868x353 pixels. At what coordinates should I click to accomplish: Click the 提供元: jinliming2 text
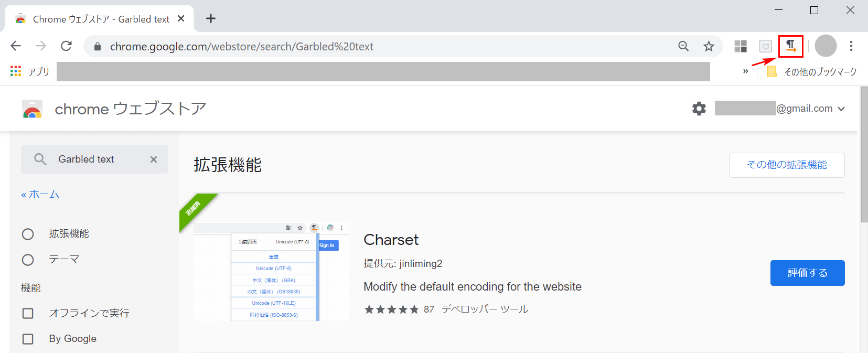click(x=403, y=263)
